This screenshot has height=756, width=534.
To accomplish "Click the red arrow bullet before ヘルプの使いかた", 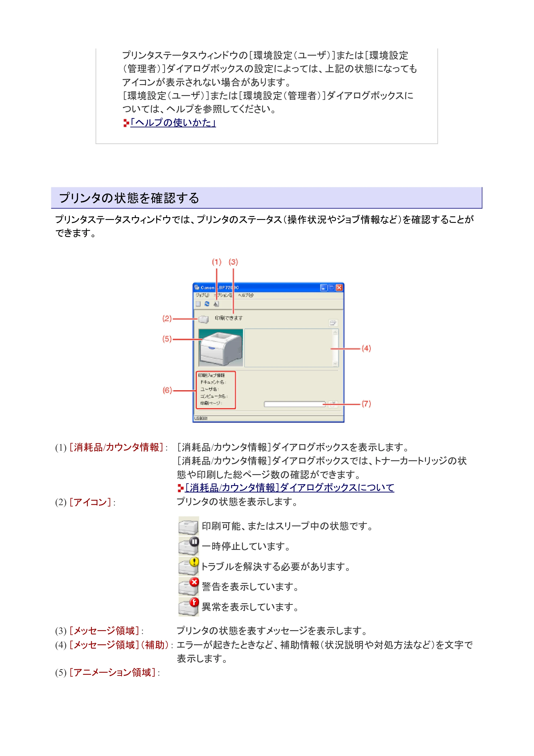I will pyautogui.click(x=126, y=123).
